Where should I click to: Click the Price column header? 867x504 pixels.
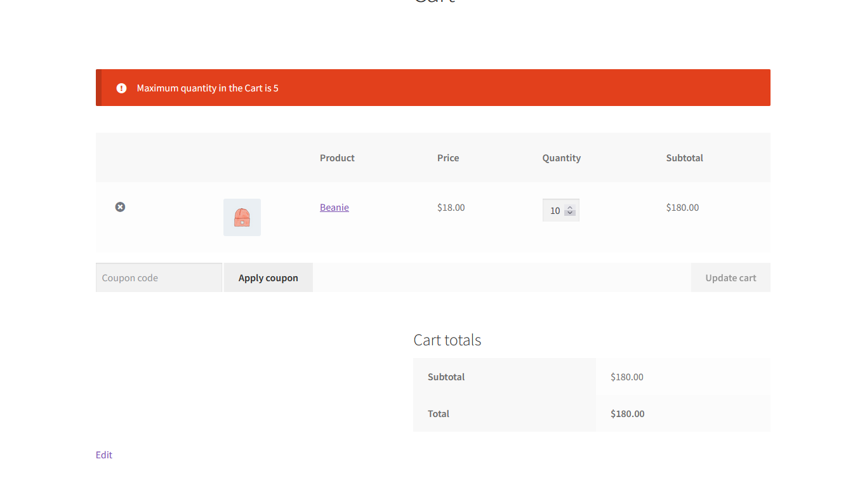(x=447, y=158)
